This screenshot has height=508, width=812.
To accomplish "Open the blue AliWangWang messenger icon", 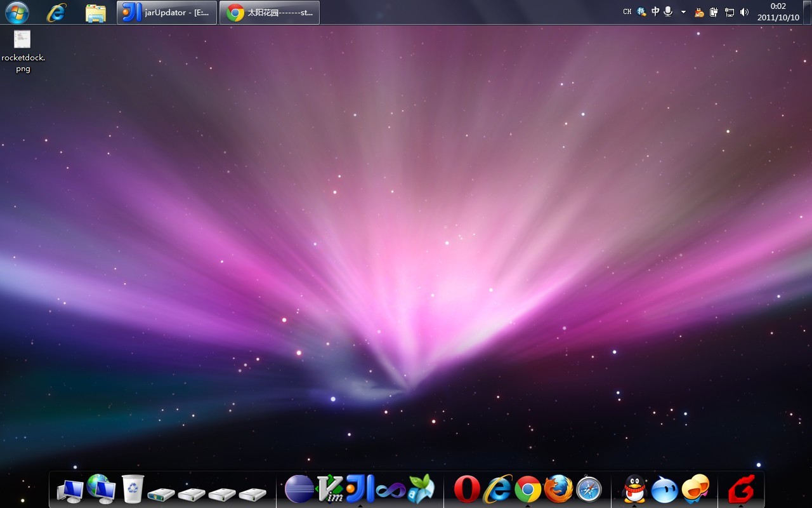I will point(664,490).
